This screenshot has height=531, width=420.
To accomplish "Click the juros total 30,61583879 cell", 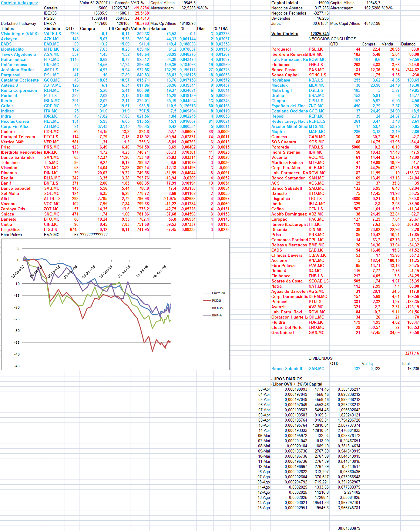I will pos(349,529).
